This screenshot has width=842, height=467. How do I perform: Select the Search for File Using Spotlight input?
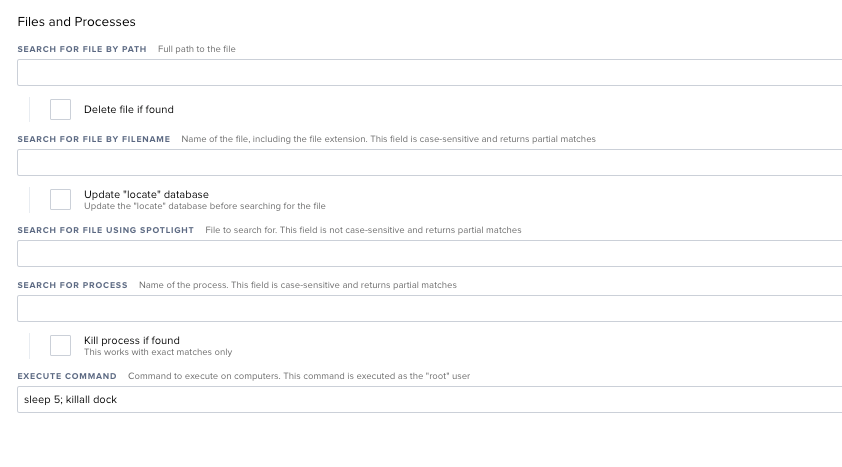tap(430, 253)
